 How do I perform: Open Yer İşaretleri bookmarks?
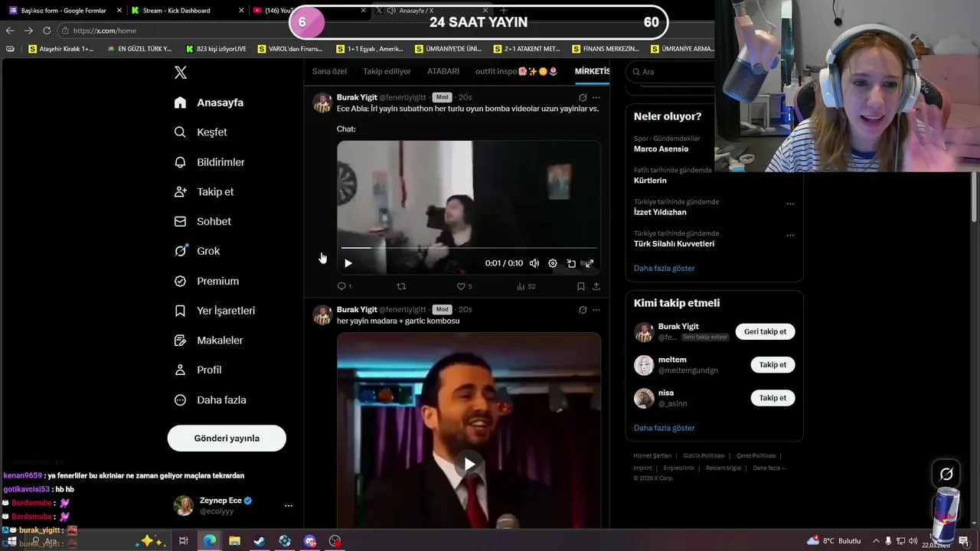click(x=214, y=311)
